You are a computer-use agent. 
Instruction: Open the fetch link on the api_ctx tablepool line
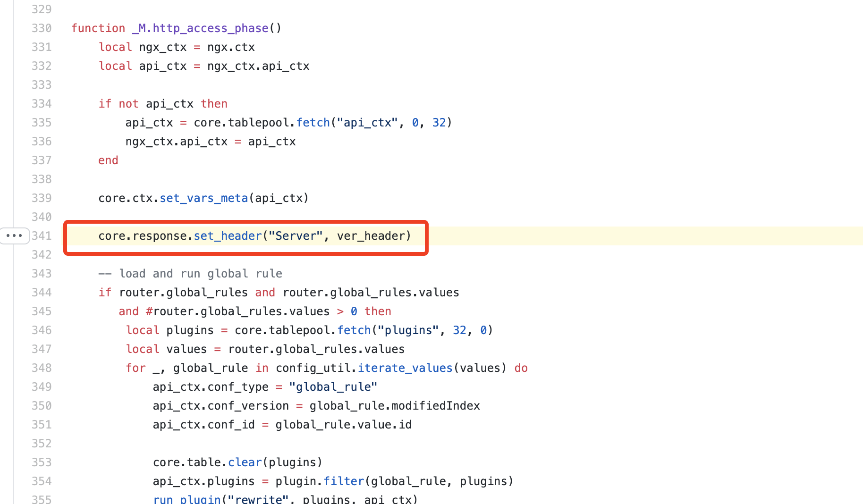(313, 122)
